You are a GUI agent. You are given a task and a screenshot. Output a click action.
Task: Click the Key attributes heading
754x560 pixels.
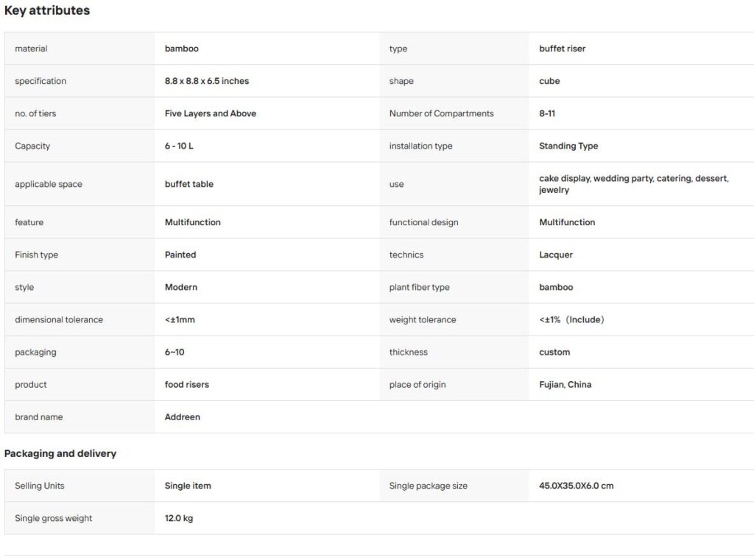pos(46,10)
